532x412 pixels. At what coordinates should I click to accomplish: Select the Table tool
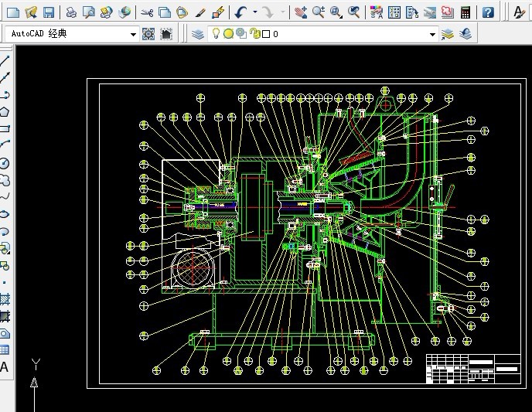5,350
